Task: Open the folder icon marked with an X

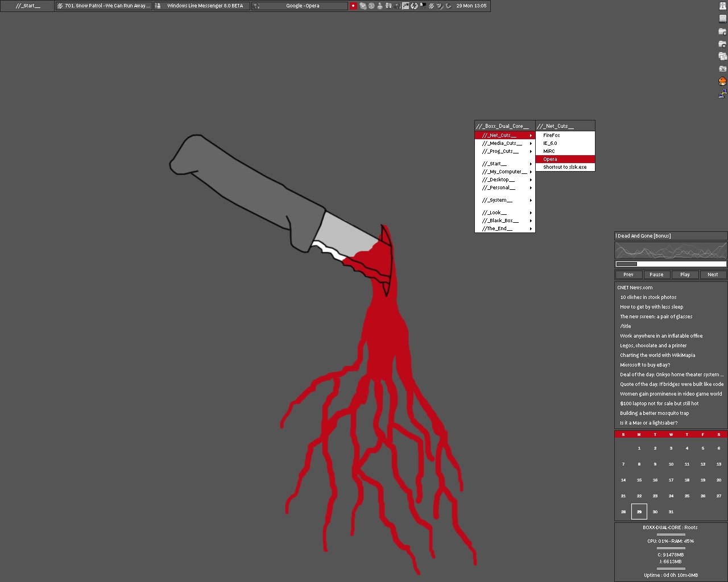Action: 722,69
